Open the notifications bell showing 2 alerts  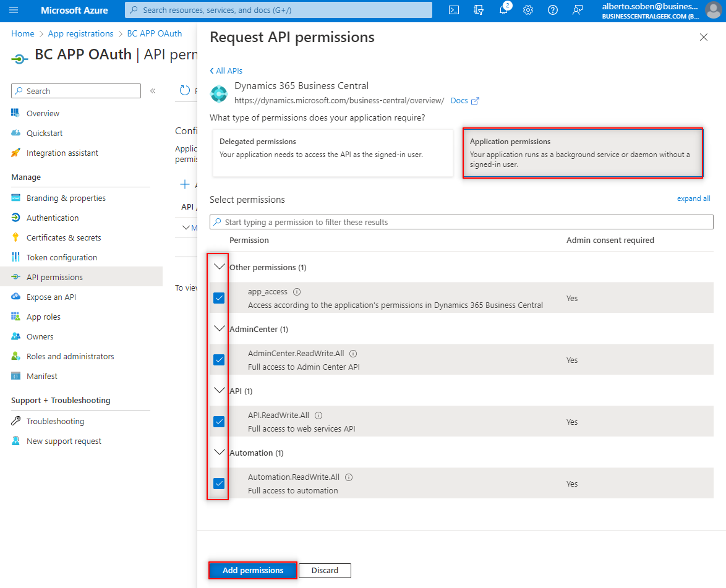coord(503,10)
